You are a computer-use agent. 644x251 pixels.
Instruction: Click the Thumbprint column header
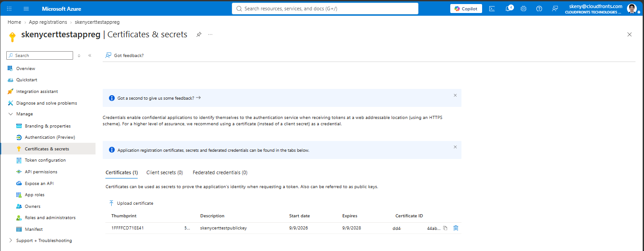(x=123, y=216)
